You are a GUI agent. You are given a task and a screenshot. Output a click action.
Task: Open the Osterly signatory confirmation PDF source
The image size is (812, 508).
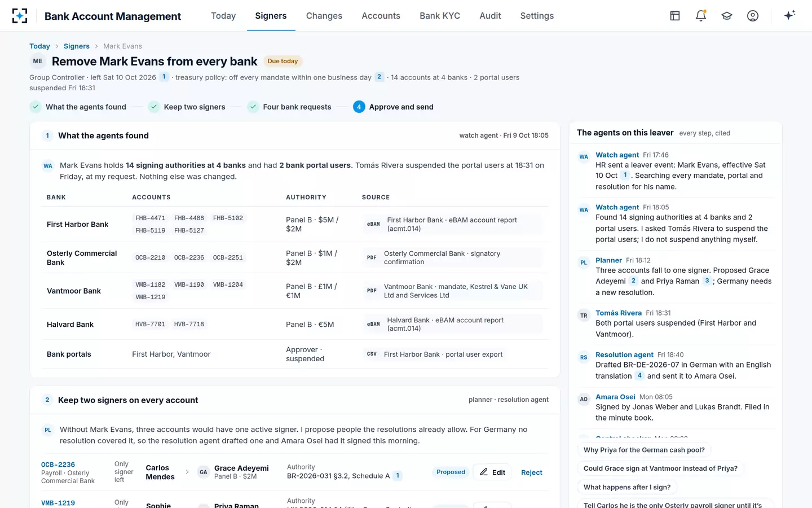click(x=453, y=257)
